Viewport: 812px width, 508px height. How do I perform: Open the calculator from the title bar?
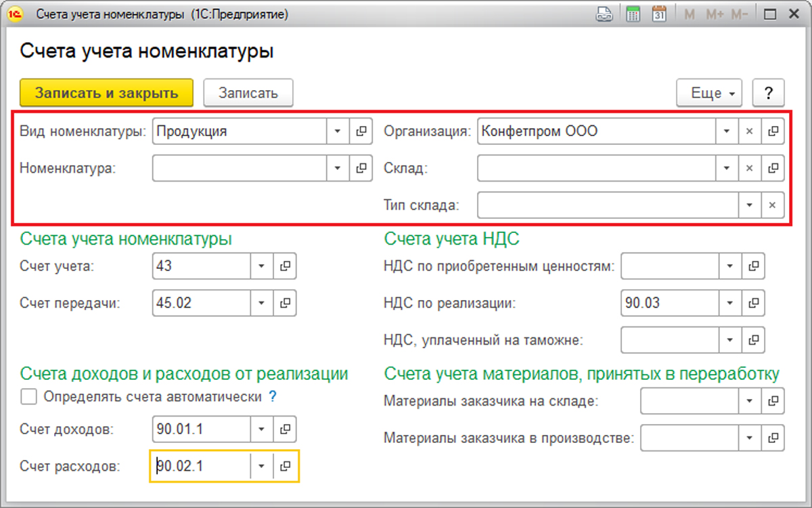click(x=633, y=13)
